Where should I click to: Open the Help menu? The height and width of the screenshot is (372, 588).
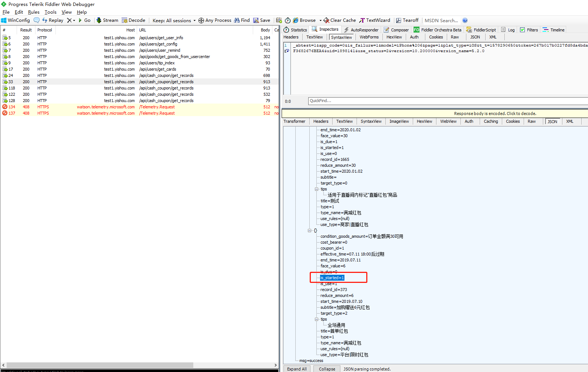pyautogui.click(x=82, y=12)
